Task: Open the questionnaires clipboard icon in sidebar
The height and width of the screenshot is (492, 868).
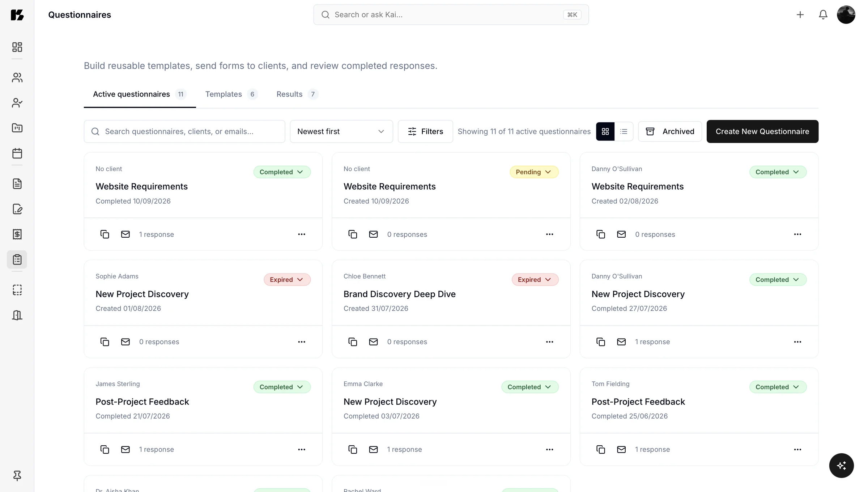Action: coord(17,259)
